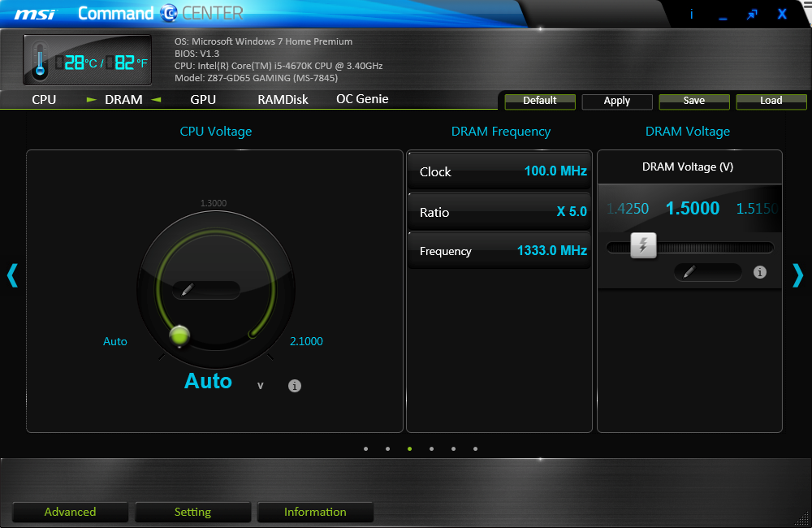This screenshot has height=528, width=812.
Task: Click the DRAM Voltage (V) panel title
Action: coord(688,167)
